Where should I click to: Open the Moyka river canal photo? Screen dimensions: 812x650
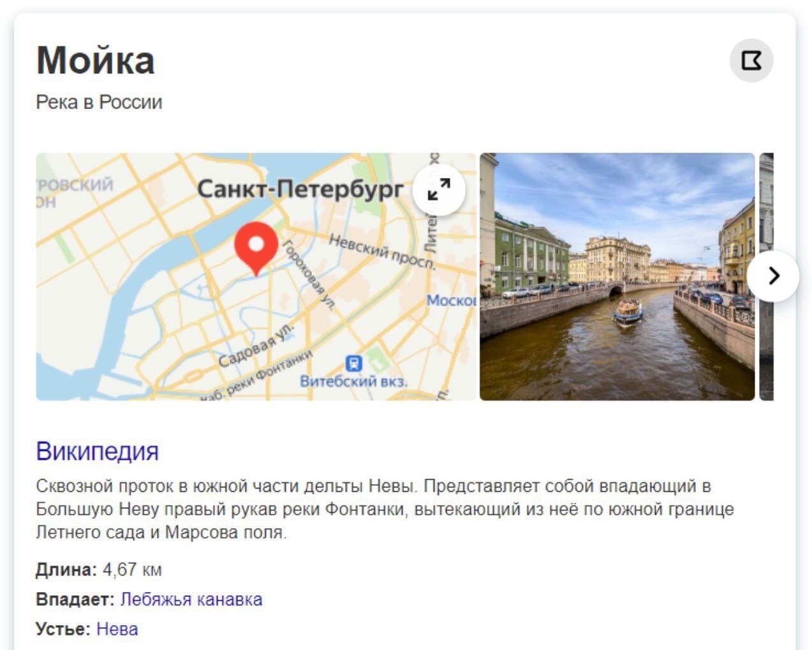click(x=617, y=276)
